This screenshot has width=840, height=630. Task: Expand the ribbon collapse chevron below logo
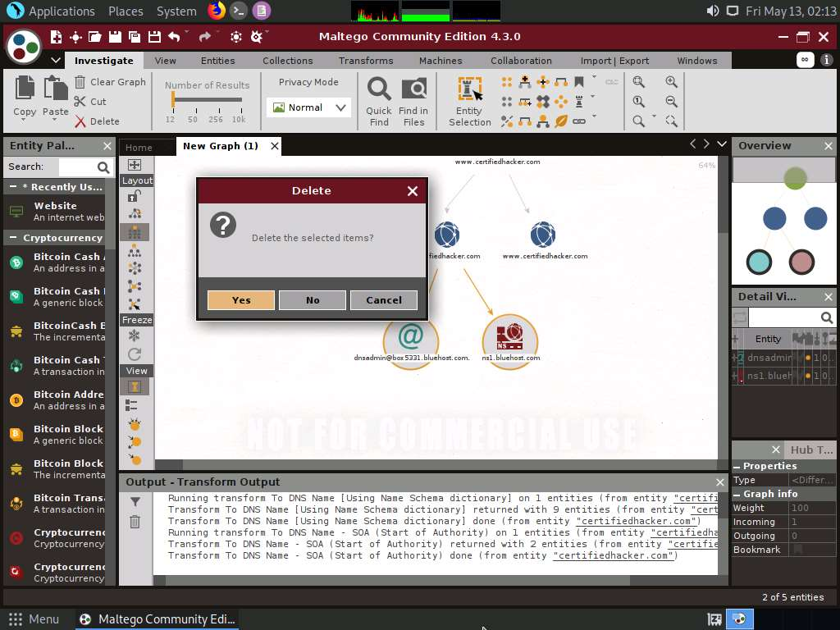[x=56, y=60]
